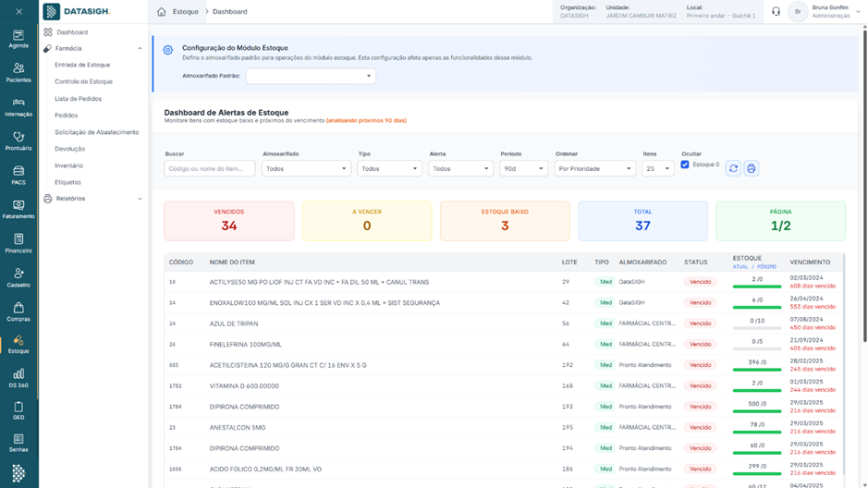
Task: Open the Compras module icon
Action: point(18,311)
